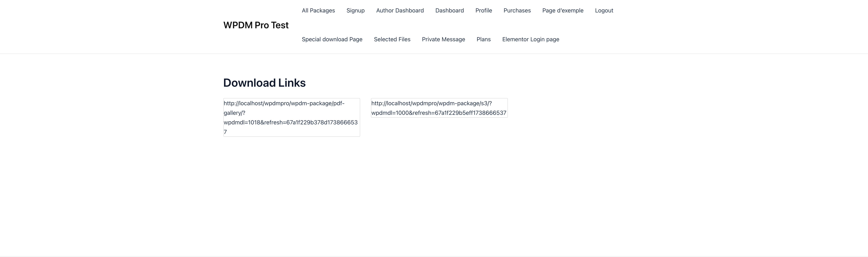Click the Download Links heading

pos(264,83)
